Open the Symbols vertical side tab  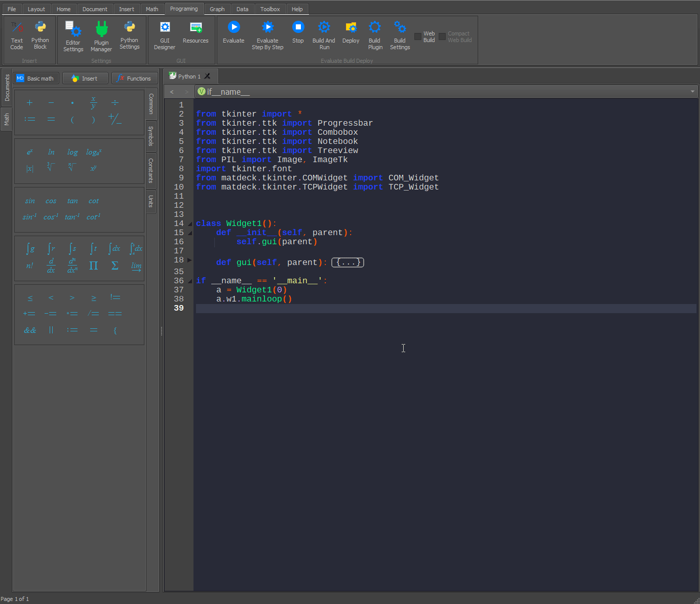pyautogui.click(x=151, y=136)
